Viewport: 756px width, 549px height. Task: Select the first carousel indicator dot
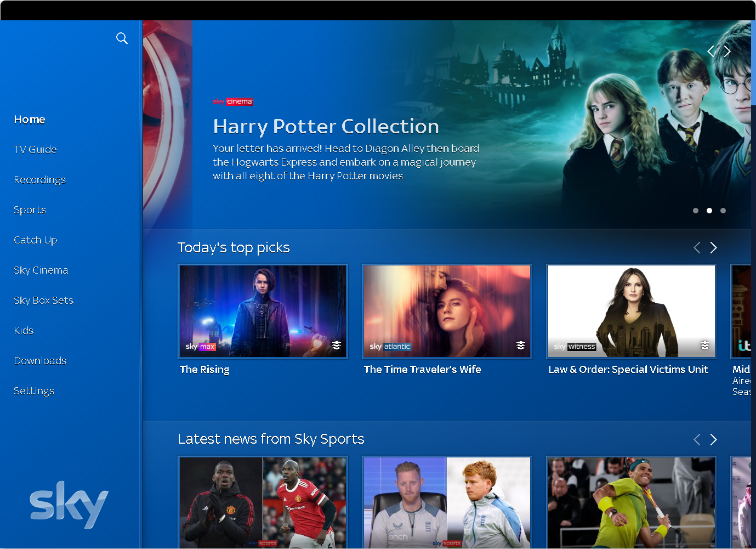(x=695, y=210)
